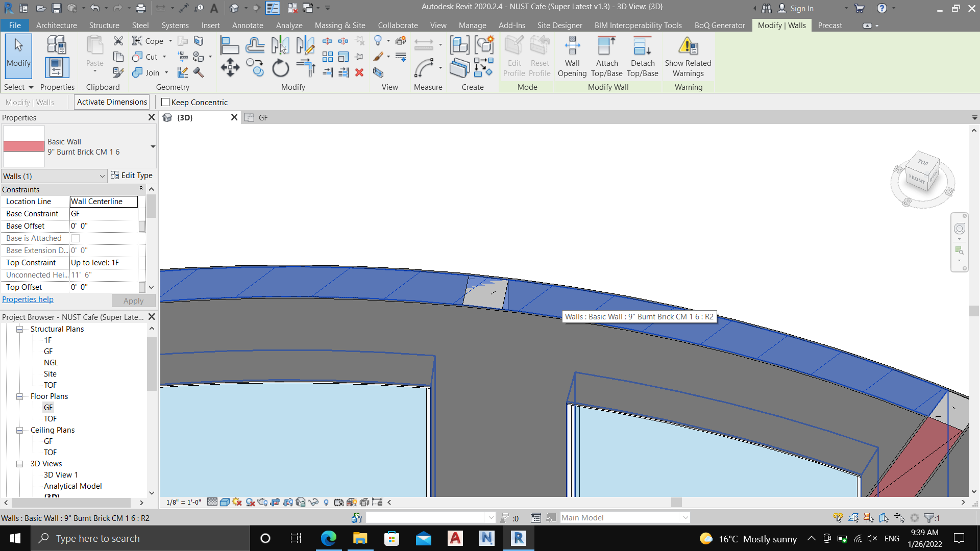
Task: Click the Copy tool icon
Action: click(255, 68)
